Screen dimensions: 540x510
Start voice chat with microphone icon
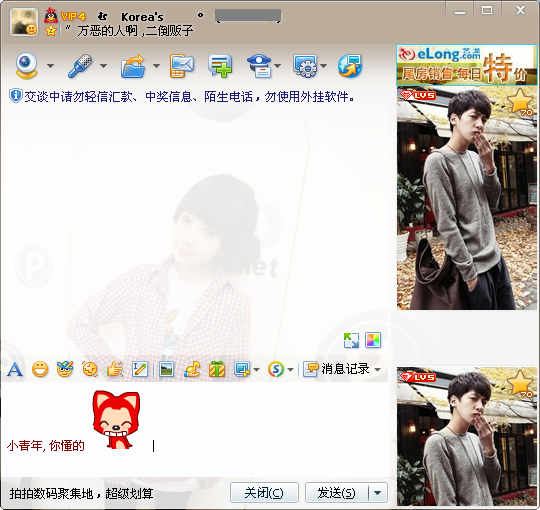80,65
